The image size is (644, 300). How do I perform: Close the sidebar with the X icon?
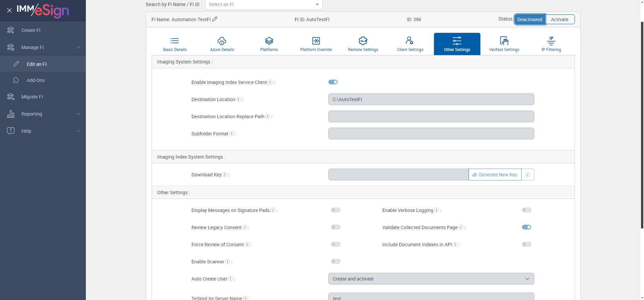pos(9,10)
